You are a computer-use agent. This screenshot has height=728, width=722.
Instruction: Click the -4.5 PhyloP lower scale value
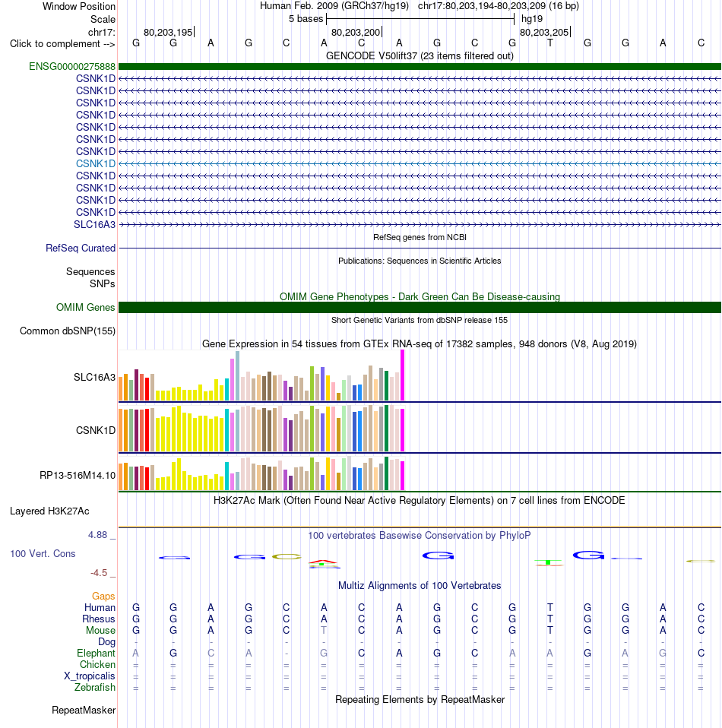pyautogui.click(x=99, y=573)
